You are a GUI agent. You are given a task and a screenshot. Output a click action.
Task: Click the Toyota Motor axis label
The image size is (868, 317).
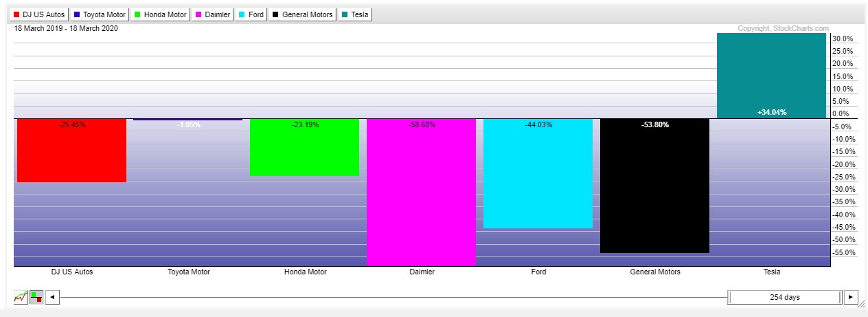(x=188, y=272)
